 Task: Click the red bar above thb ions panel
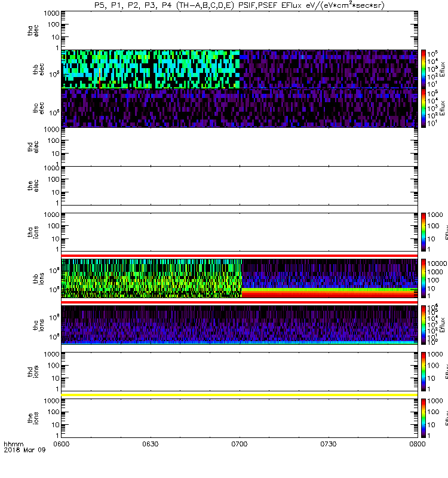(x=240, y=256)
